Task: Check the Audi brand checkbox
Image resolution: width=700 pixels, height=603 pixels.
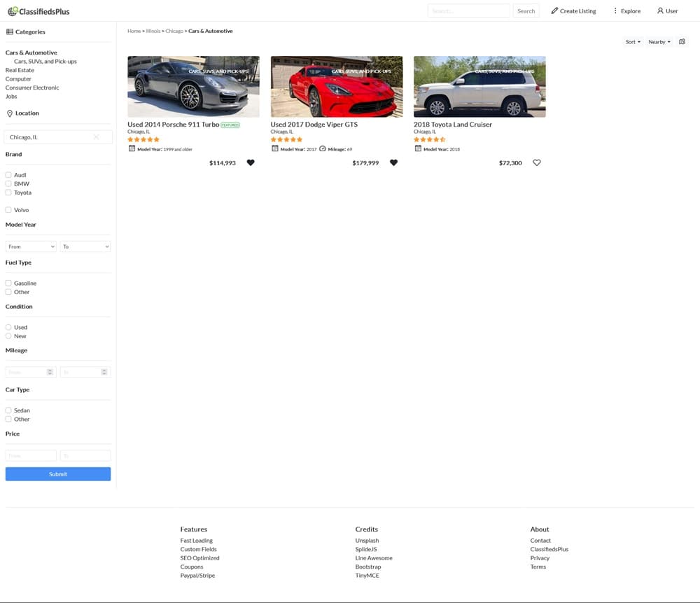Action: click(8, 175)
